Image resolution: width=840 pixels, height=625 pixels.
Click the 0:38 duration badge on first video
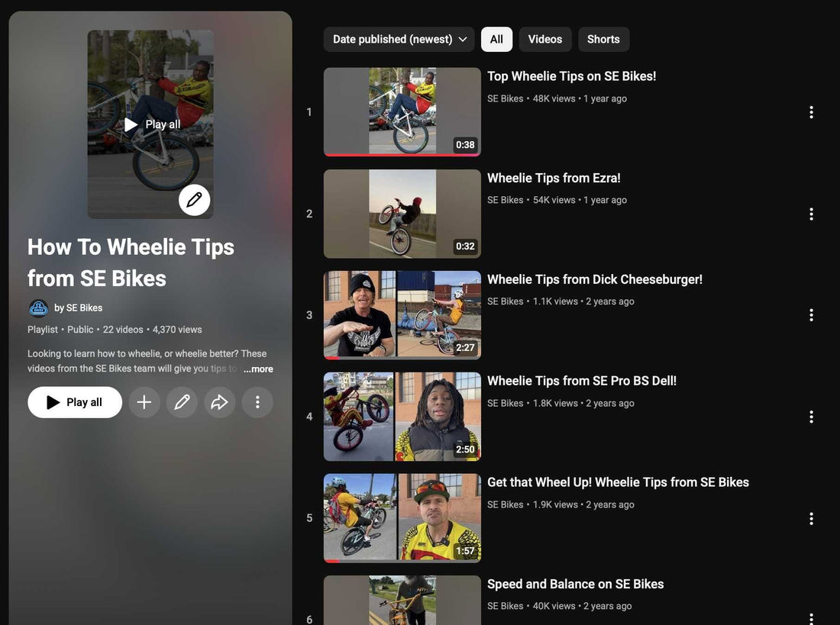(x=465, y=144)
